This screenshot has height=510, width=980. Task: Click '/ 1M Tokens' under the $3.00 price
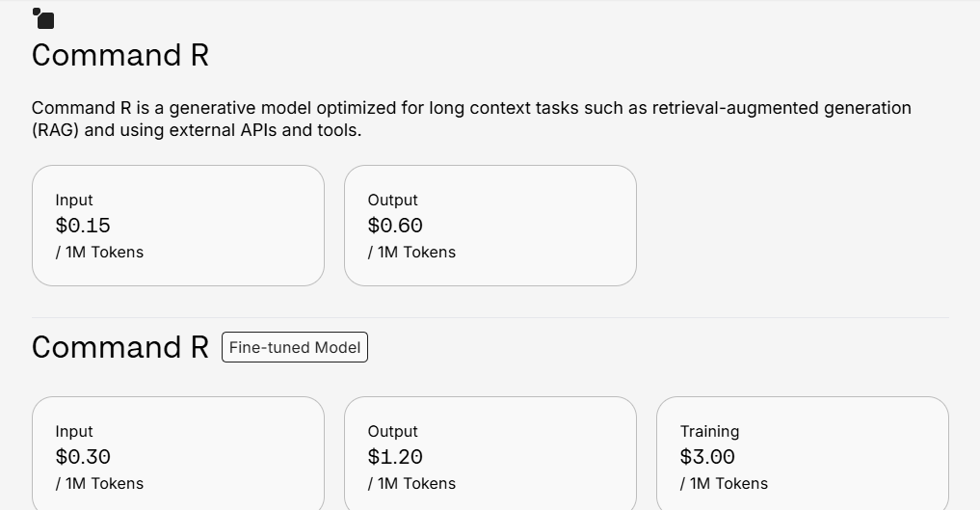pos(724,483)
